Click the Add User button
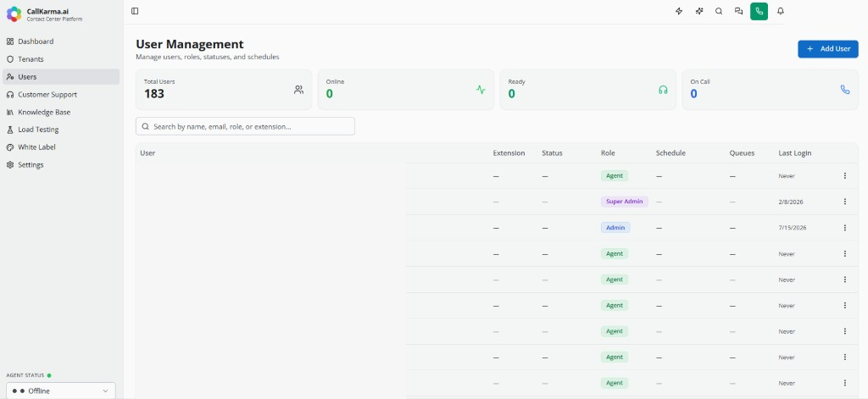The image size is (868, 399). click(828, 48)
